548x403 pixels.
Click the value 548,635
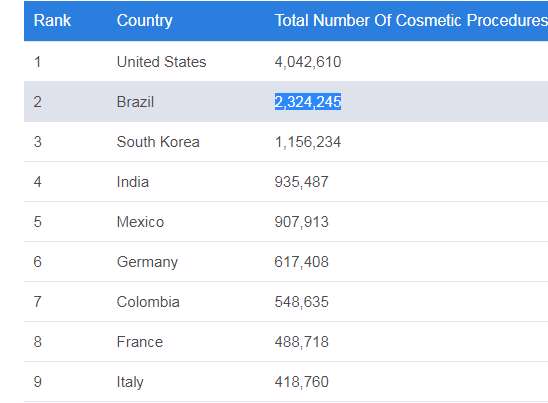[301, 302]
